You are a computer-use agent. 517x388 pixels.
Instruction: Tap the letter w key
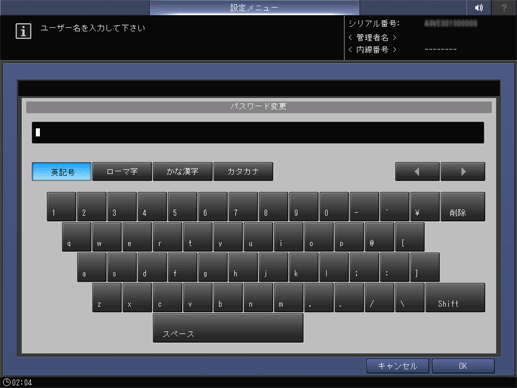(x=107, y=237)
